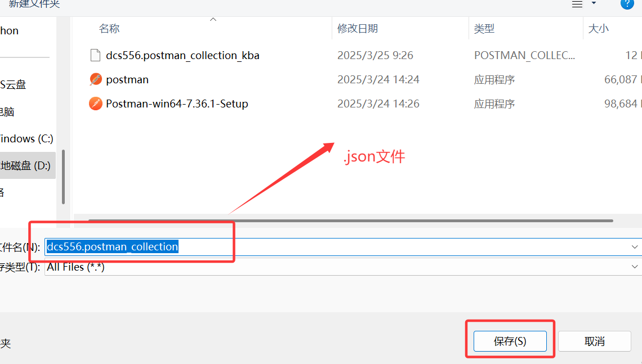Sort by 名称 column header

109,28
